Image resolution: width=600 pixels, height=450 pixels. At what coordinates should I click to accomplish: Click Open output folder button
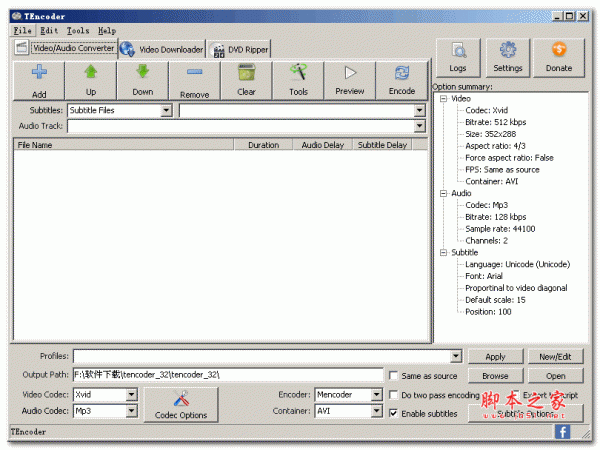click(x=555, y=376)
